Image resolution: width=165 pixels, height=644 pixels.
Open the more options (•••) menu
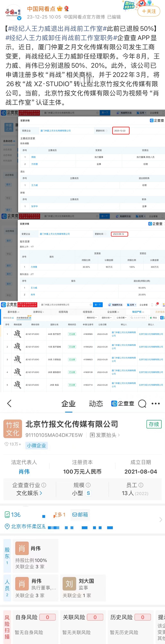tap(155, 403)
